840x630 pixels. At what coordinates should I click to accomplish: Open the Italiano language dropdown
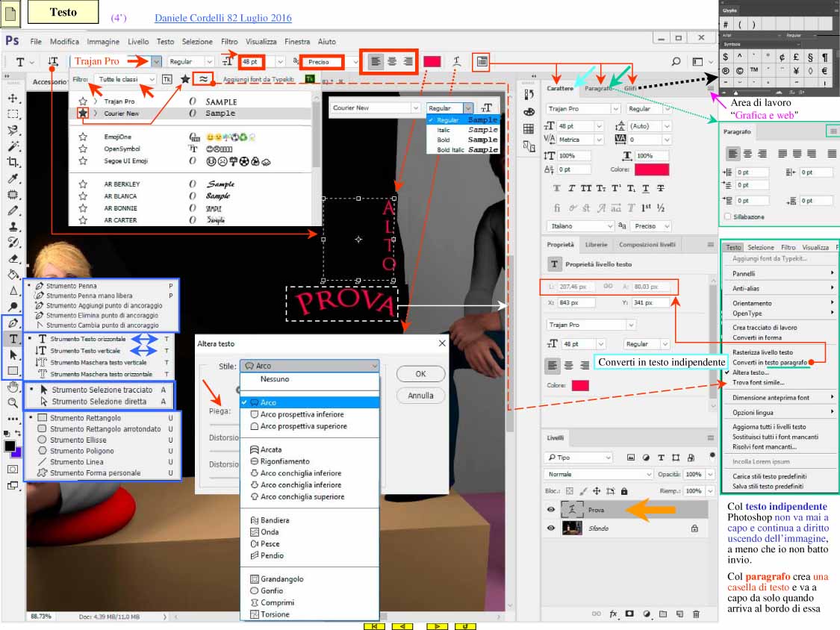579,226
